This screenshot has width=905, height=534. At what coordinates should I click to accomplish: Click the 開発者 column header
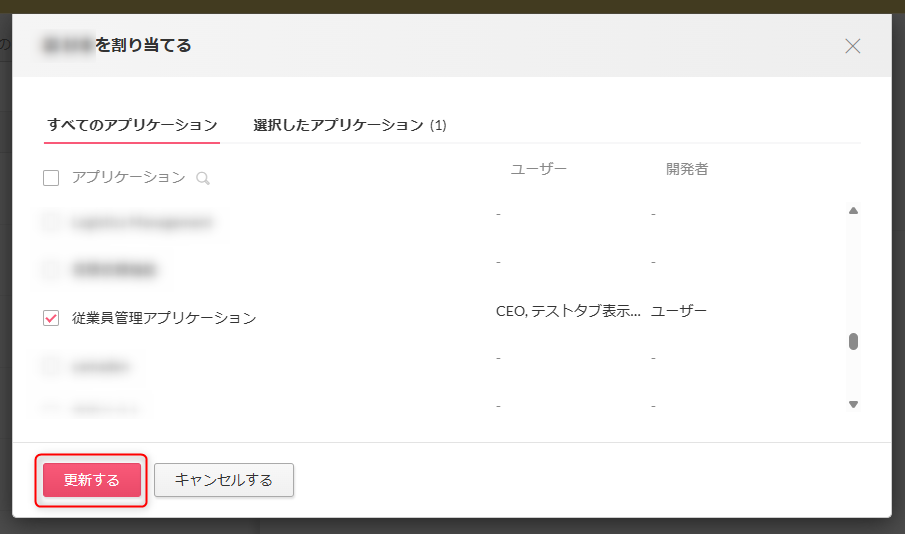687,169
